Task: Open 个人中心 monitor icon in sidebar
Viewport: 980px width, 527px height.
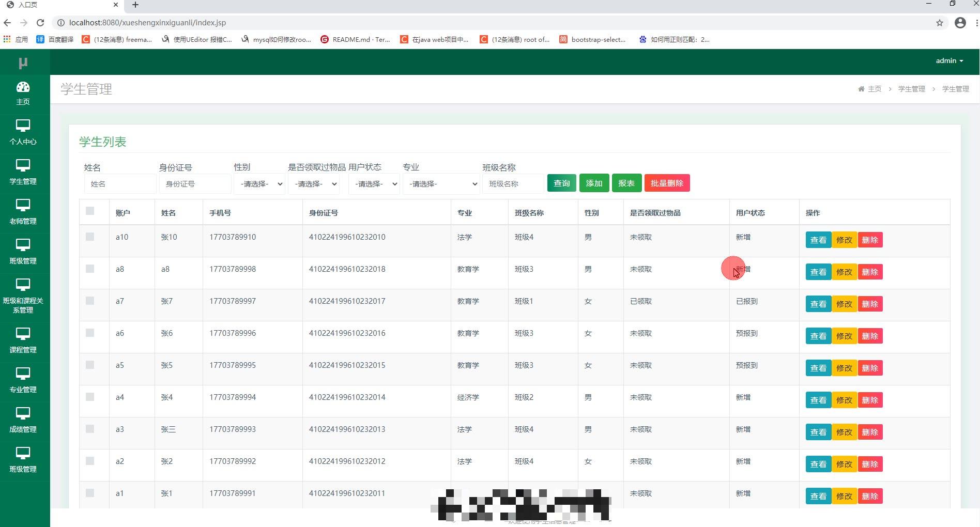Action: tap(23, 126)
